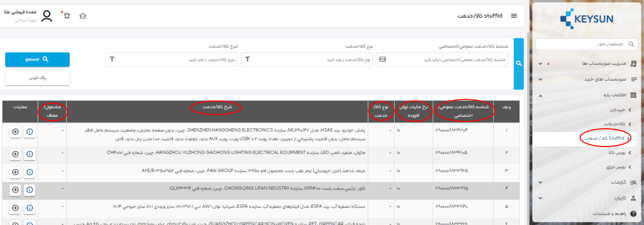644x225 pixels.
Task: Click the plus icon on row 4
Action: point(15,191)
